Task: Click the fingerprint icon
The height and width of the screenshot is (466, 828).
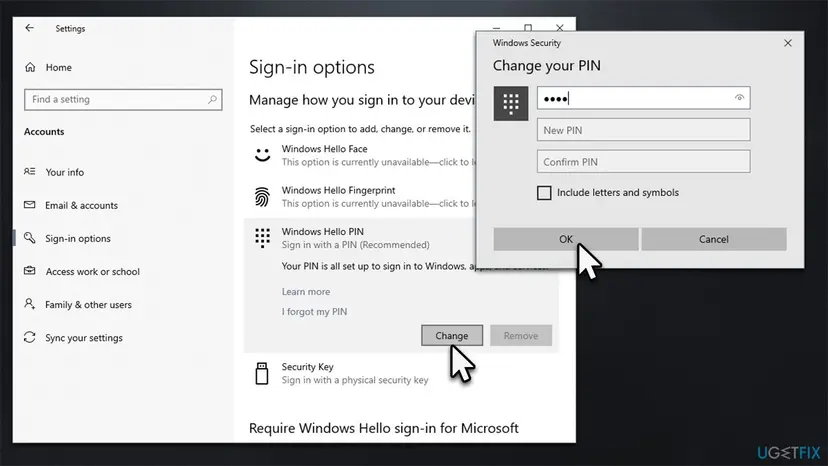Action: (262, 197)
